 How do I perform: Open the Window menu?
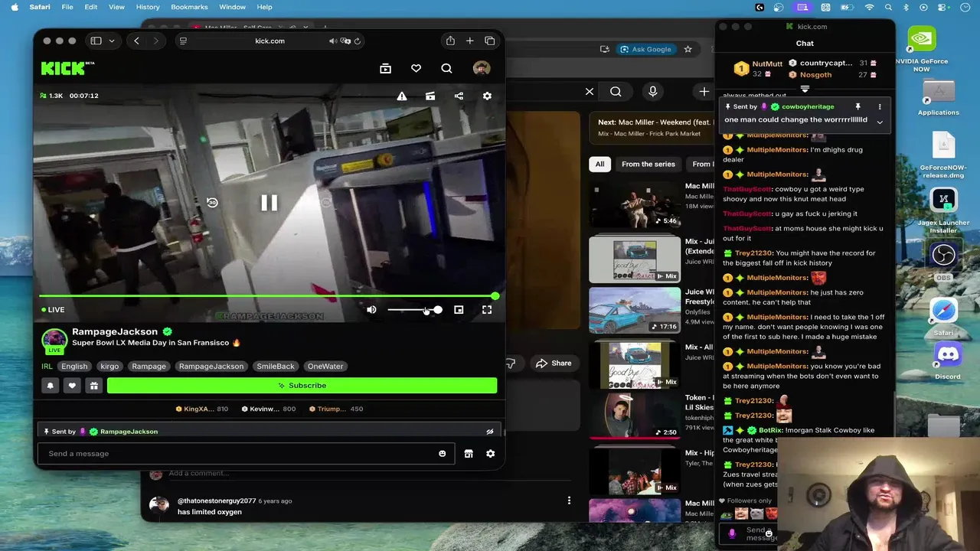click(233, 7)
